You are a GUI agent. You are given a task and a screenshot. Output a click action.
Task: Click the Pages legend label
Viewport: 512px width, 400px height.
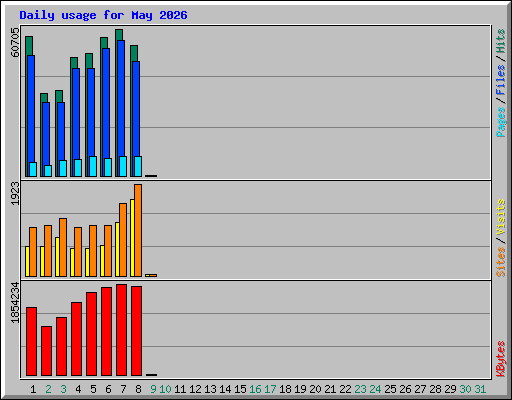click(x=501, y=122)
